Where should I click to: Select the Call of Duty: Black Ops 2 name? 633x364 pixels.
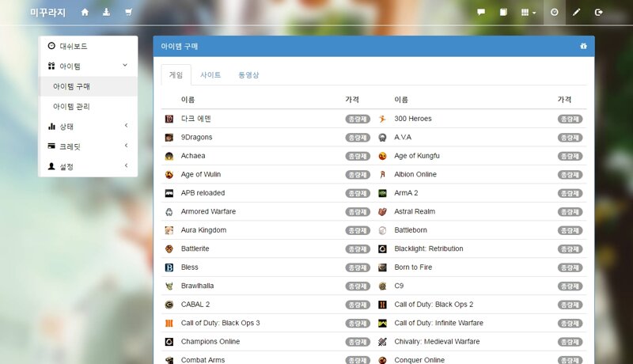434,305
